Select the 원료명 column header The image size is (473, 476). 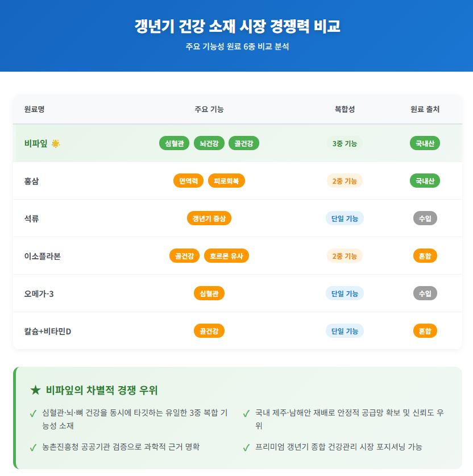coord(35,109)
